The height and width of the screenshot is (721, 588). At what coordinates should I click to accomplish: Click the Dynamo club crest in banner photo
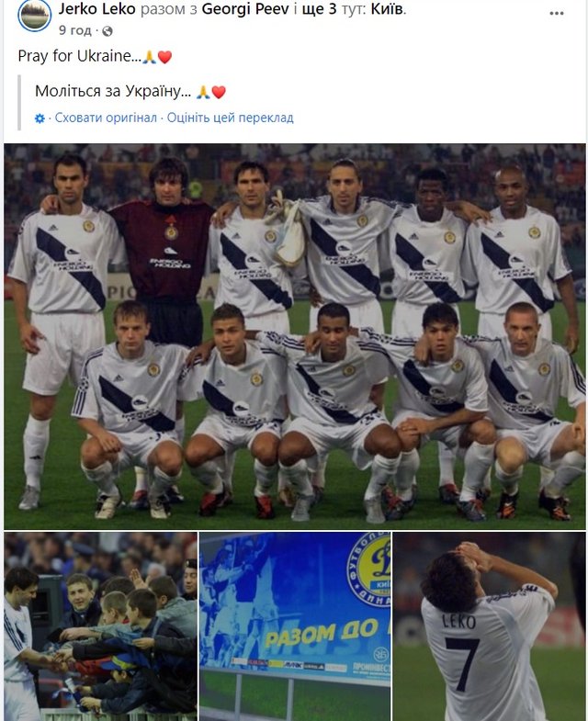[369, 568]
